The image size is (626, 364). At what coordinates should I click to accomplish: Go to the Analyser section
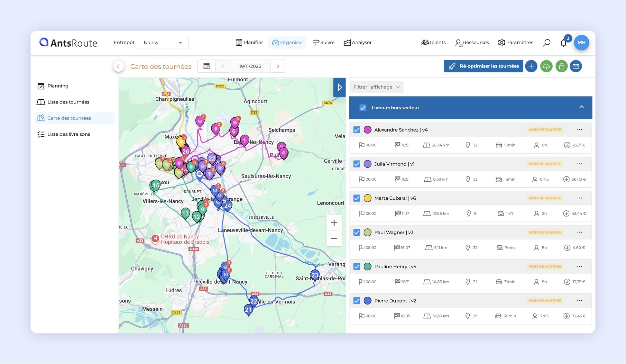click(x=357, y=42)
